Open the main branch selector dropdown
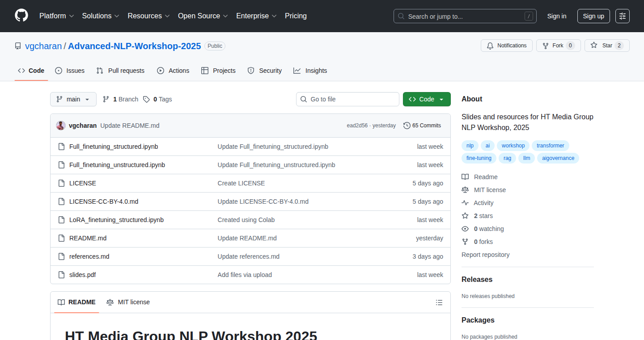This screenshot has width=644, height=340. pyautogui.click(x=73, y=99)
